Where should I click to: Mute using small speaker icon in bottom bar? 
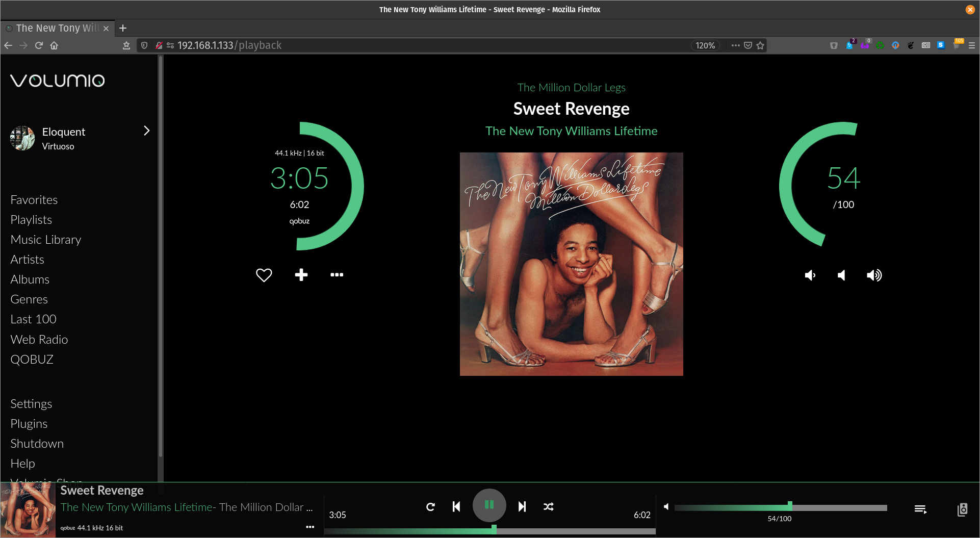tap(666, 506)
